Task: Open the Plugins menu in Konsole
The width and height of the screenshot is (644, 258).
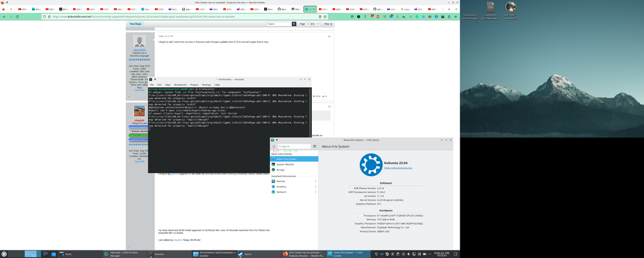Action: tap(194, 84)
